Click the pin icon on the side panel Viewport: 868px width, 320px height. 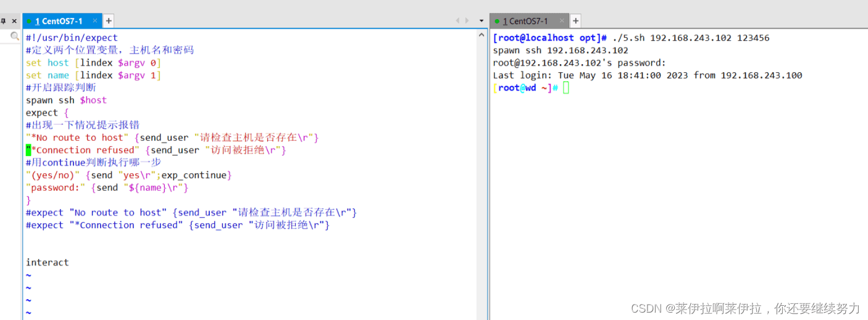(4, 21)
